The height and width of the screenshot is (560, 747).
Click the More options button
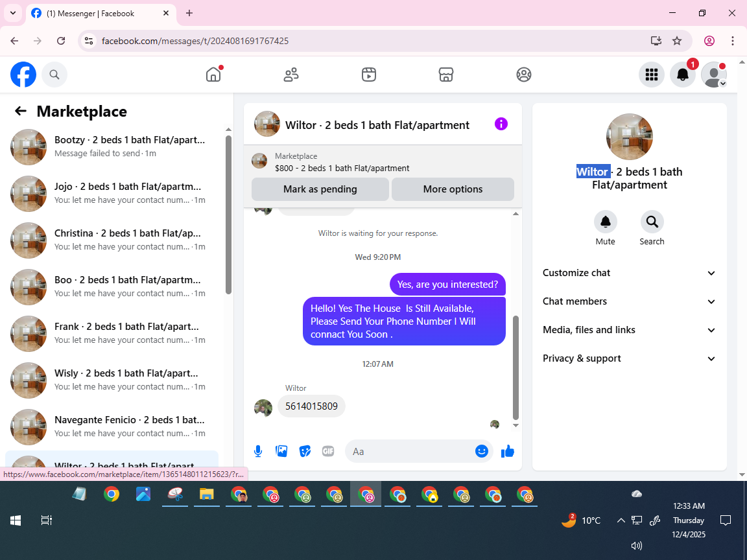click(x=453, y=189)
